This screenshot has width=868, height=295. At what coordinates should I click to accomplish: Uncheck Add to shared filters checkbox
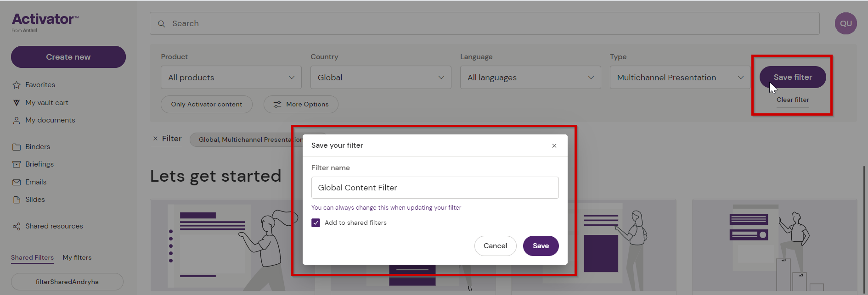pyautogui.click(x=316, y=223)
